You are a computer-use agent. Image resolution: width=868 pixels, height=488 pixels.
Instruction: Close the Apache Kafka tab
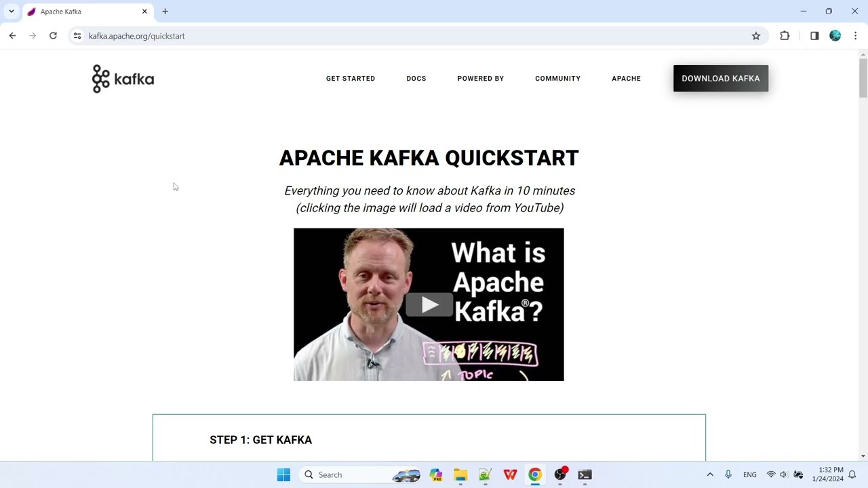pyautogui.click(x=144, y=12)
